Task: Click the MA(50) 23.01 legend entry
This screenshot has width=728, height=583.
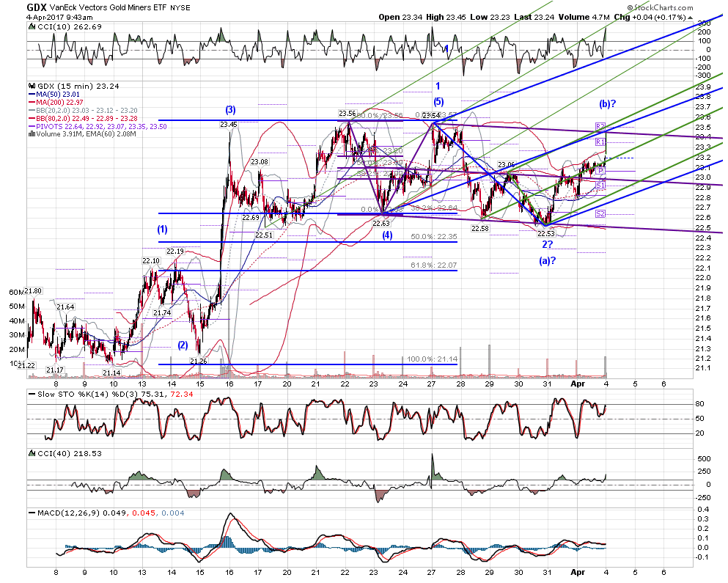Action: click(x=54, y=95)
